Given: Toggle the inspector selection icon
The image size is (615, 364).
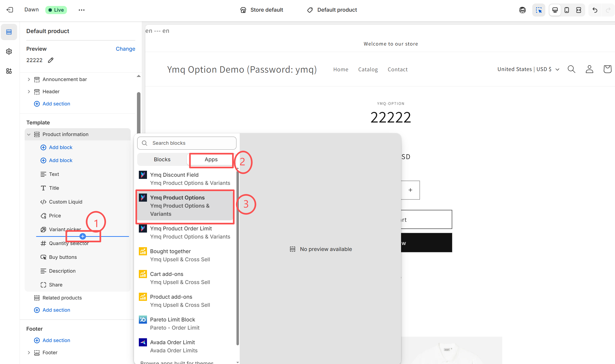Looking at the screenshot, I should click(539, 10).
